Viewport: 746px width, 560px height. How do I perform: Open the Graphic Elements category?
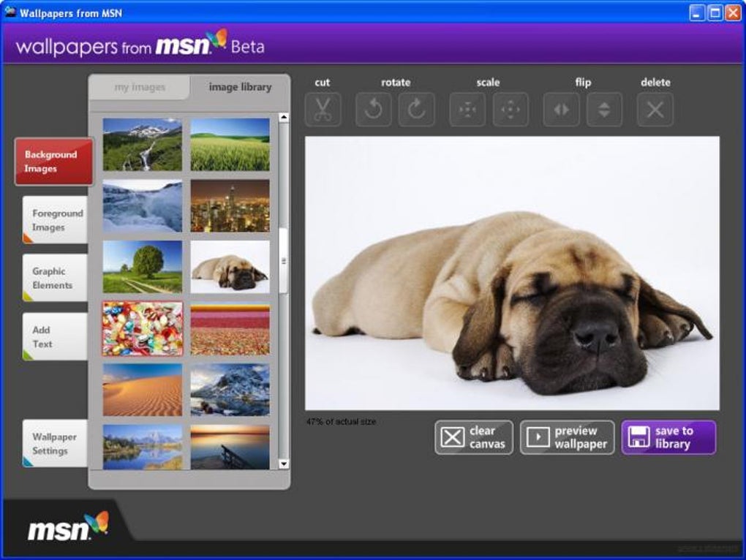[55, 278]
